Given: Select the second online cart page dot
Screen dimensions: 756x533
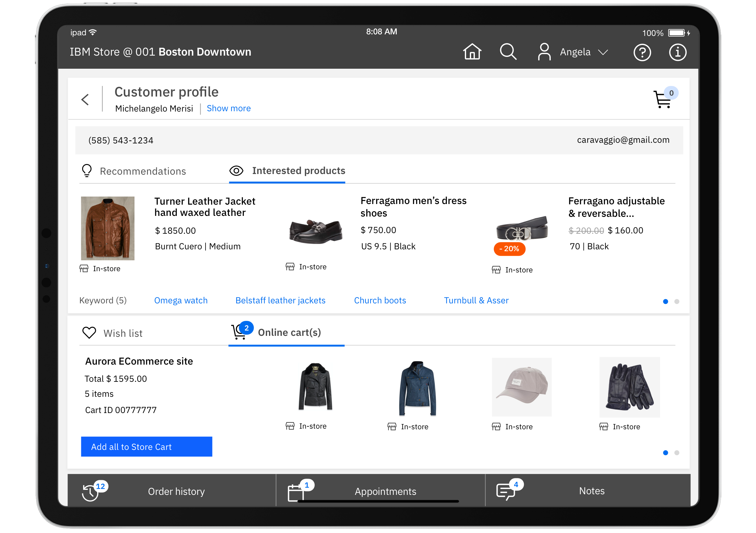Looking at the screenshot, I should (676, 453).
